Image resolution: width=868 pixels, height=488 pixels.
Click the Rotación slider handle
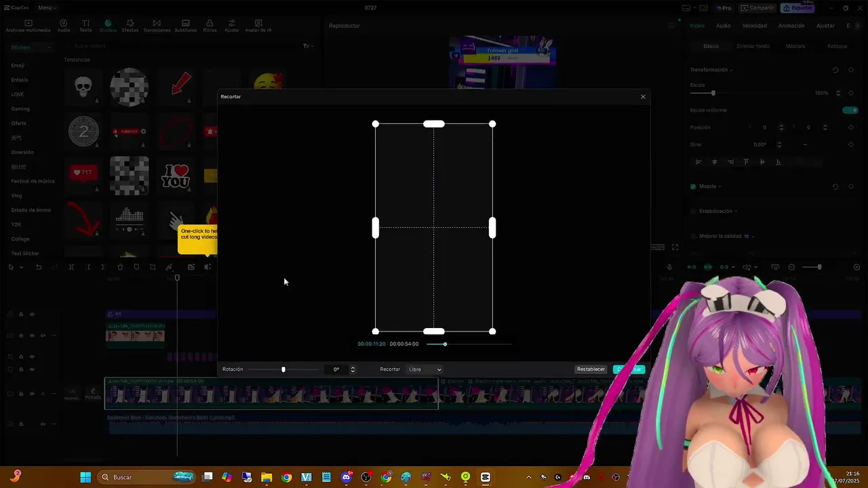pos(283,369)
